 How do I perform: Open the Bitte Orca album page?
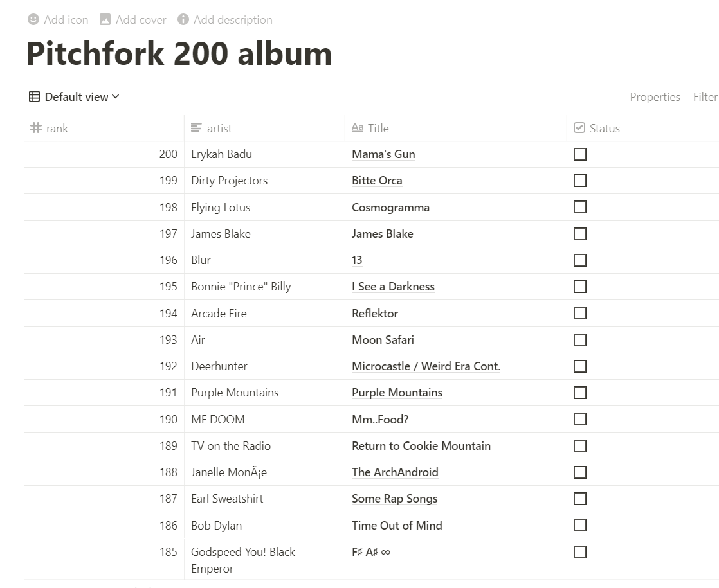pos(377,181)
